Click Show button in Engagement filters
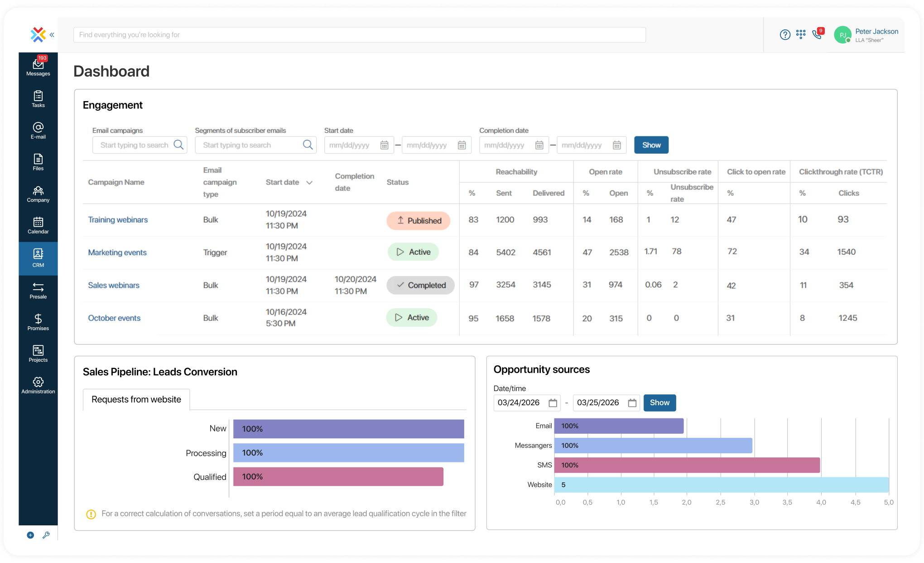Screen dimensions: 924x563 pos(651,145)
